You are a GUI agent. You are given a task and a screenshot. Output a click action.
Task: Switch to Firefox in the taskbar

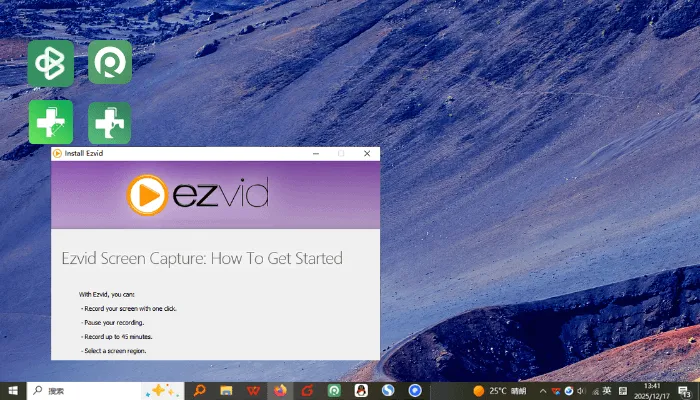(280, 391)
